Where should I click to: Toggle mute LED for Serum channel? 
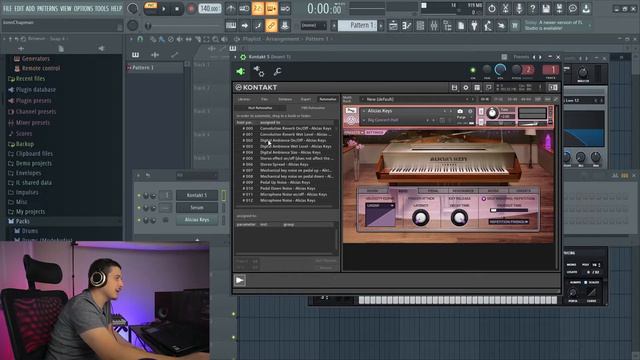[139, 208]
